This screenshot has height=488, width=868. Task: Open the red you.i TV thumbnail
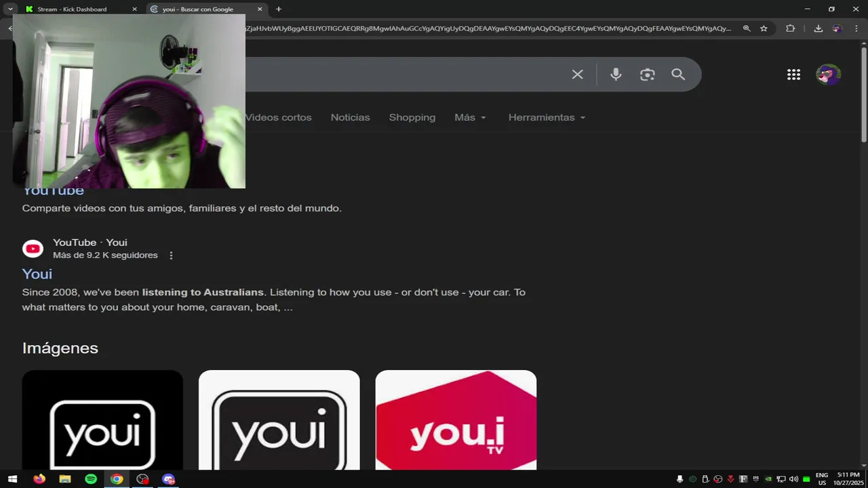tap(456, 420)
